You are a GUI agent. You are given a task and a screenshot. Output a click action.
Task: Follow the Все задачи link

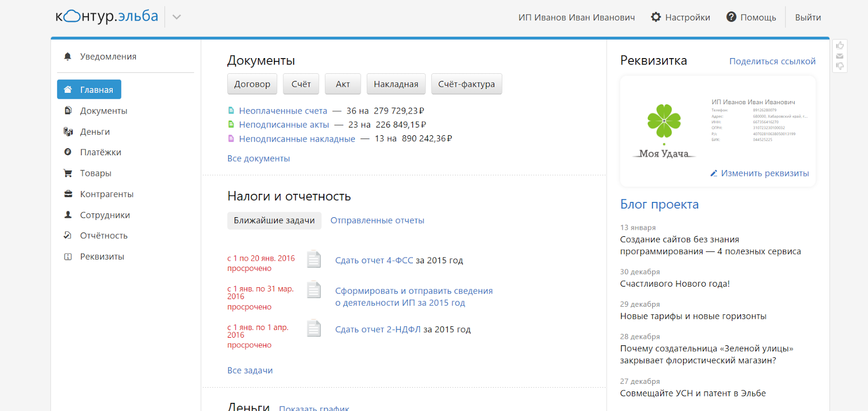[x=250, y=370]
